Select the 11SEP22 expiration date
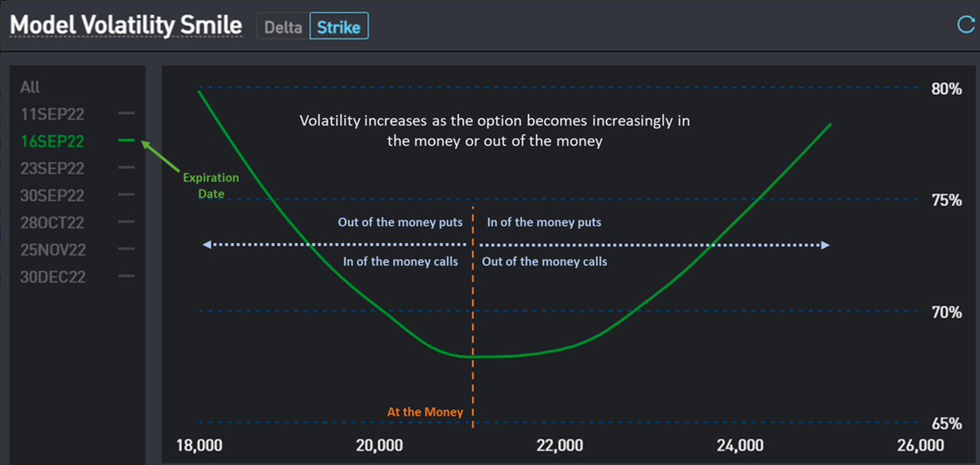The height and width of the screenshot is (465, 980). click(x=52, y=114)
